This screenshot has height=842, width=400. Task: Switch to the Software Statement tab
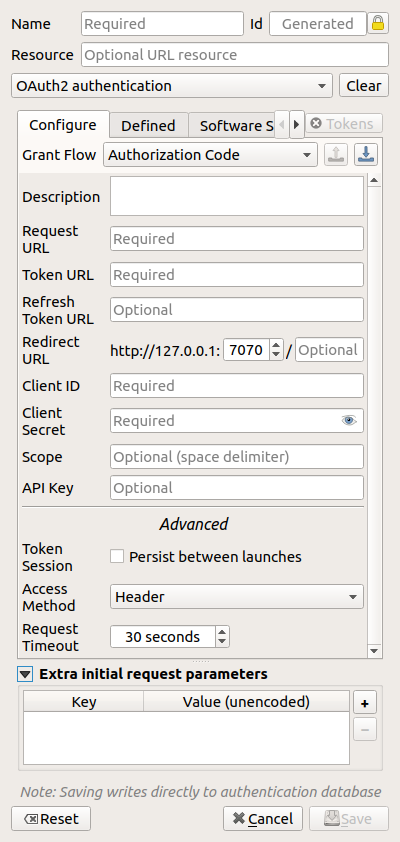(232, 126)
